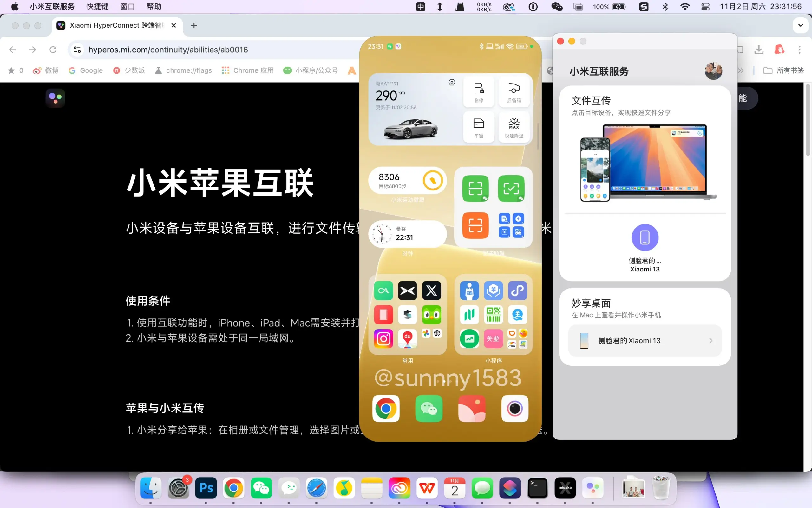Click Wi-Fi icon in menu bar
This screenshot has width=812, height=508.
pos(685,7)
